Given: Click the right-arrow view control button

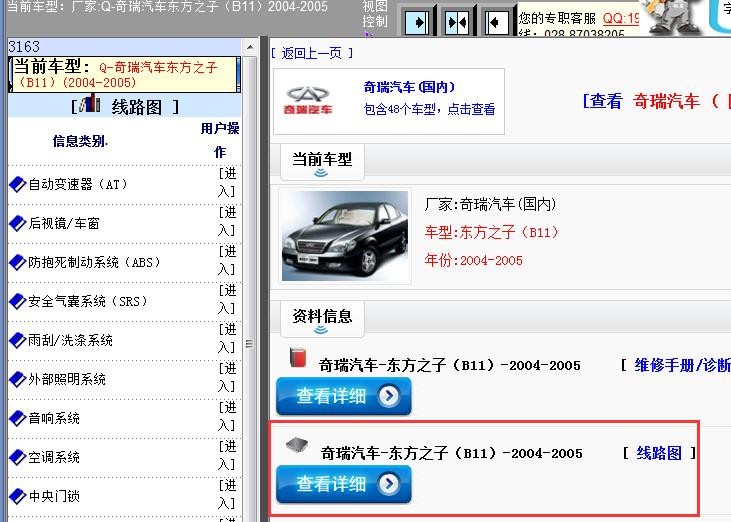Looking at the screenshot, I should 417,22.
